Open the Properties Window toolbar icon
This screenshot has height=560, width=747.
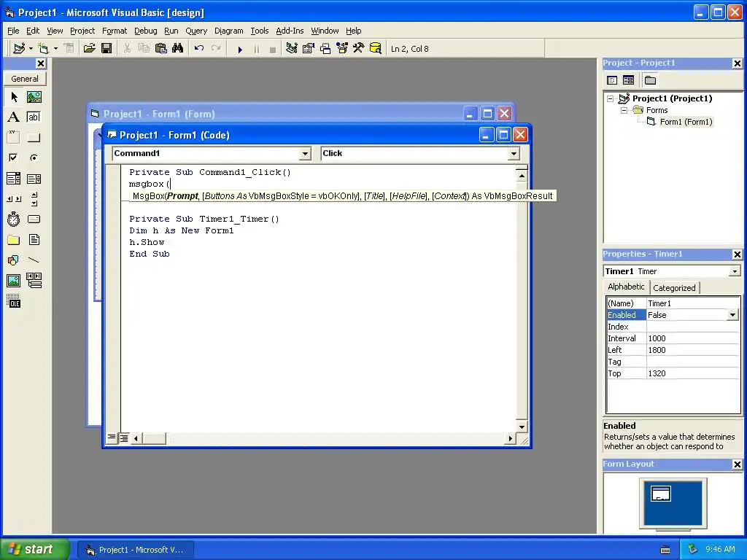pos(309,49)
